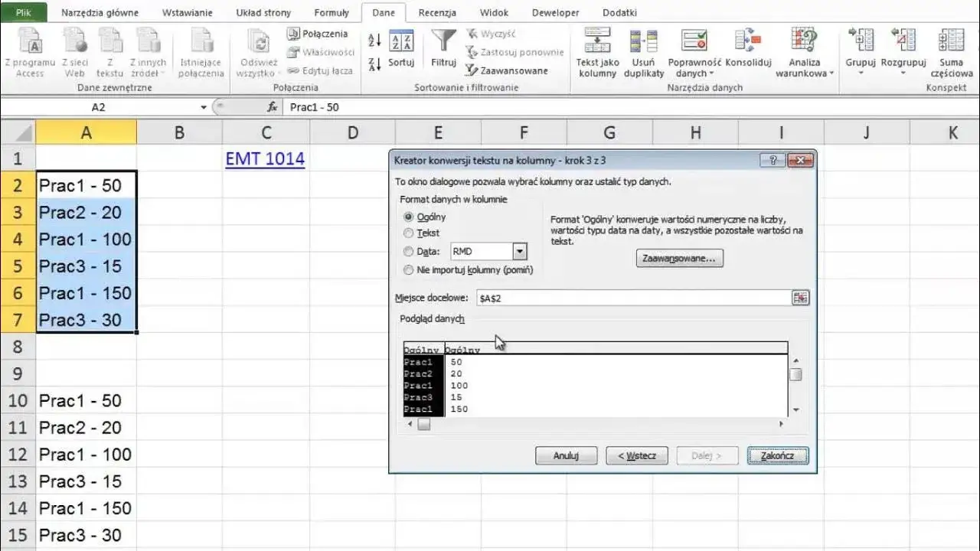
Task: Click range selector icon beside Miejsce docelowe
Action: (800, 298)
